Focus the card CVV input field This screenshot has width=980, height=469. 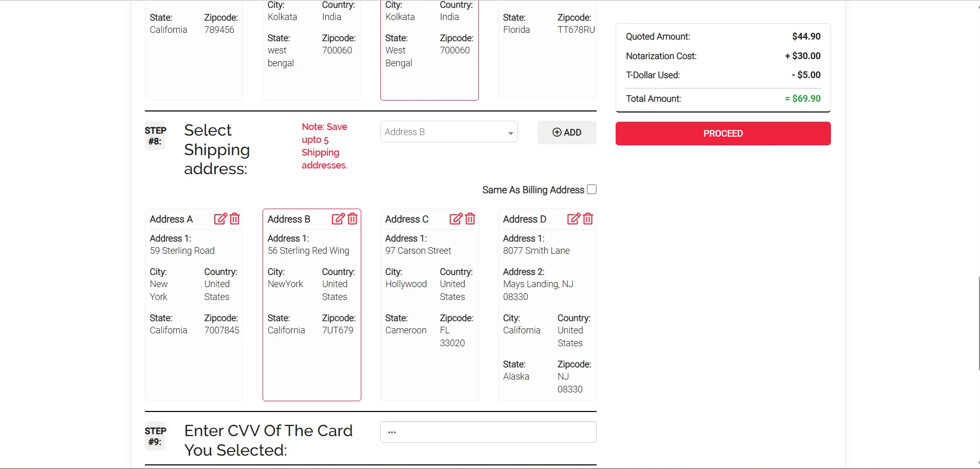coord(488,432)
